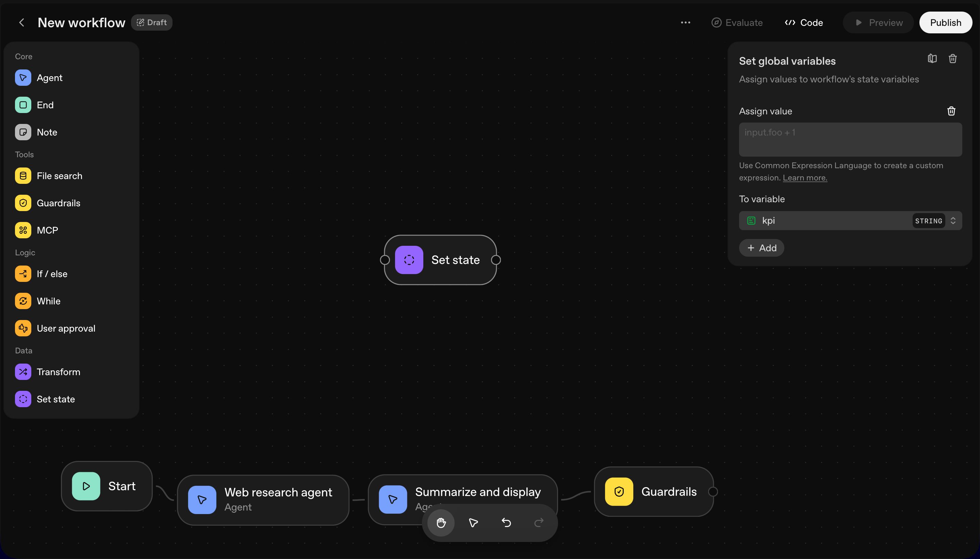Open the Code view
Screen dimensions: 980x559
pos(803,23)
